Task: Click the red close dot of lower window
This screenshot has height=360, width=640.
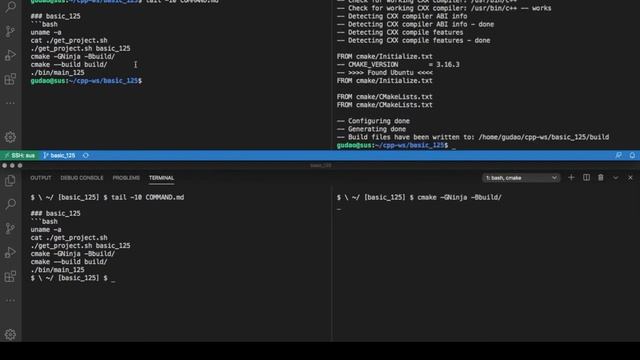Action: pyautogui.click(x=4, y=165)
